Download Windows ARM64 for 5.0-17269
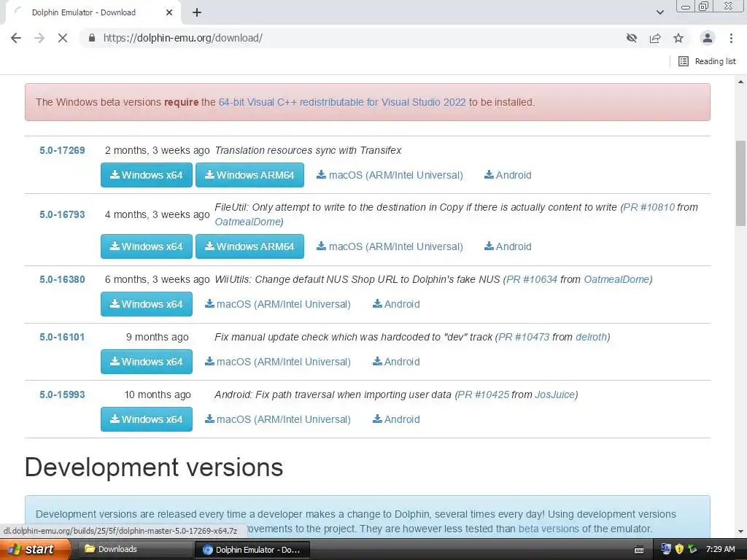 pos(249,175)
